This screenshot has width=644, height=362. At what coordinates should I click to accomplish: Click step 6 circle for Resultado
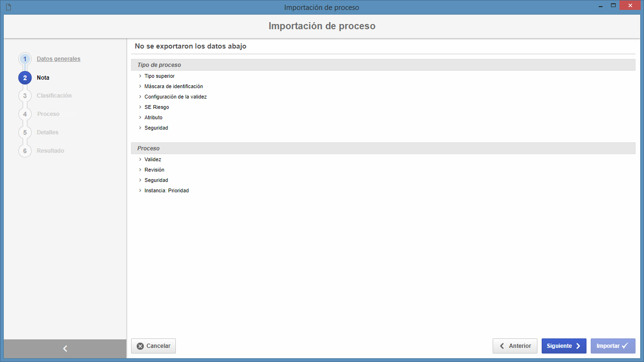click(25, 151)
